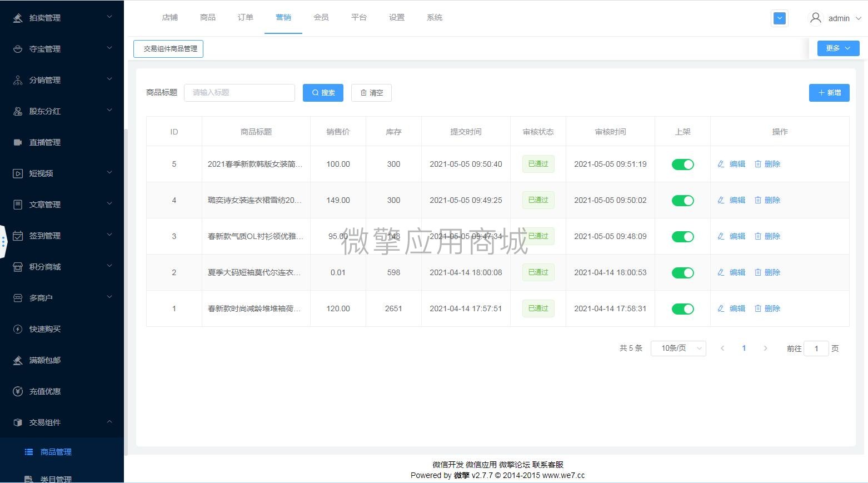Screen dimensions: 868x483
Task: Click the trash icon for ID 2
Action: (x=757, y=272)
